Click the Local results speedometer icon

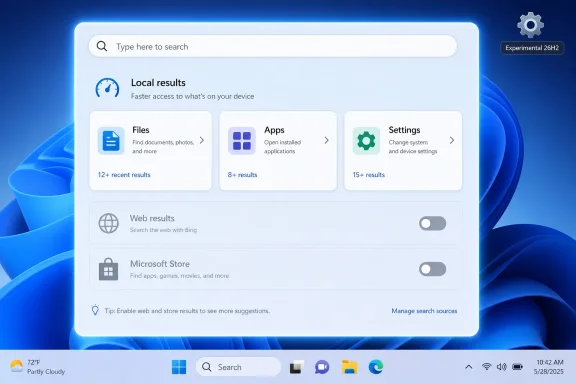click(x=107, y=88)
